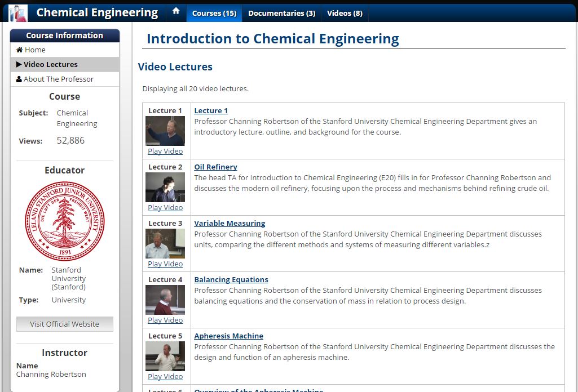Click the home icon in top navigation
578x392 pixels.
[176, 11]
